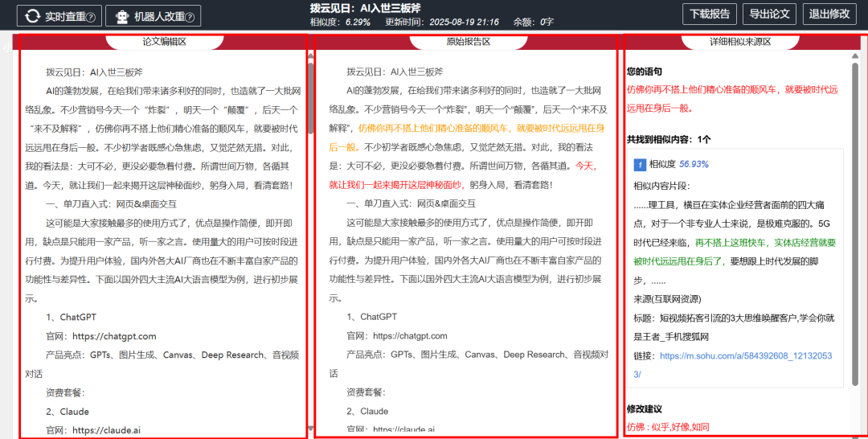The image size is (868, 439).
Task: Click the help icon after 实时查重
Action: [x=90, y=17]
